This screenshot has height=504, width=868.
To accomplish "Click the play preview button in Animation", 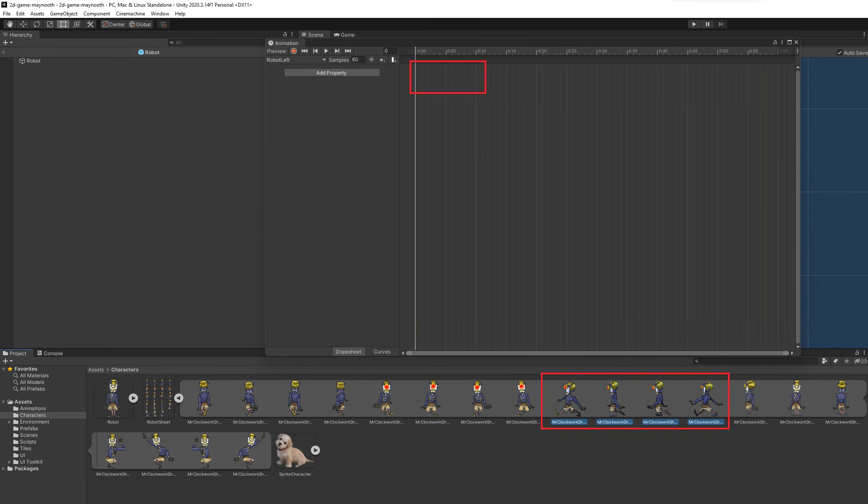I will point(326,50).
